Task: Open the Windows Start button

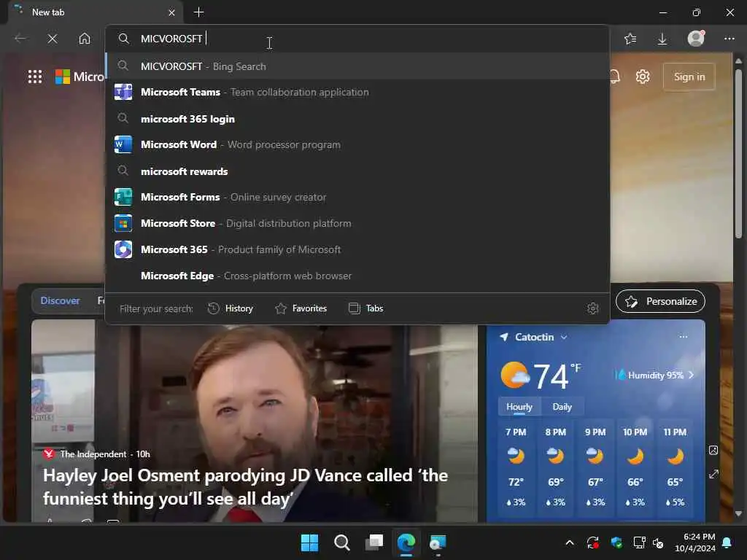Action: coord(309,542)
